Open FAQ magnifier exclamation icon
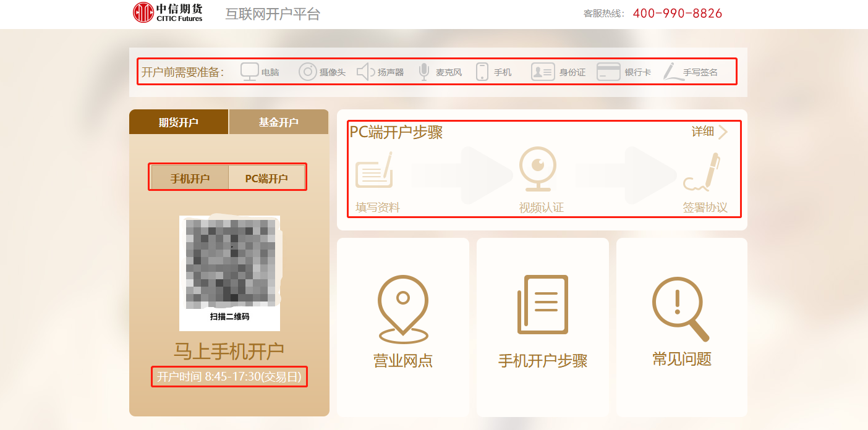 click(x=681, y=309)
